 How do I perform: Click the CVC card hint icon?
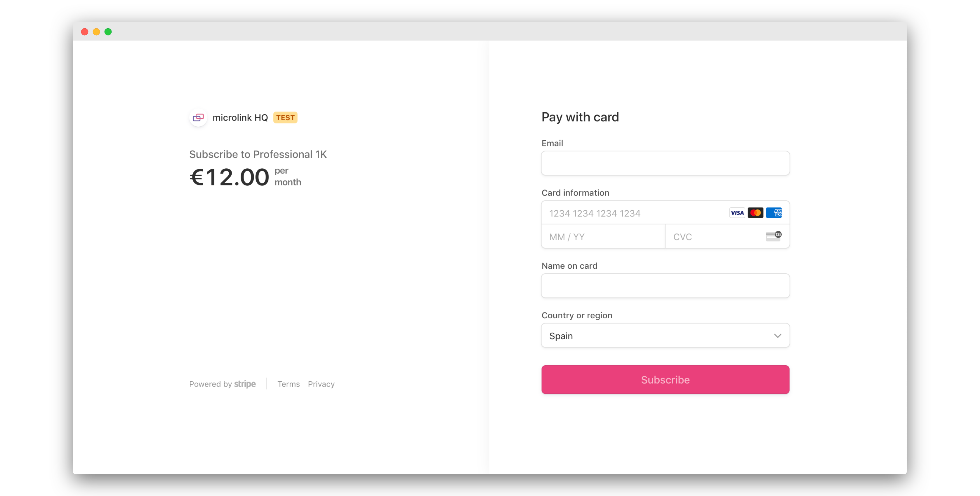774,236
